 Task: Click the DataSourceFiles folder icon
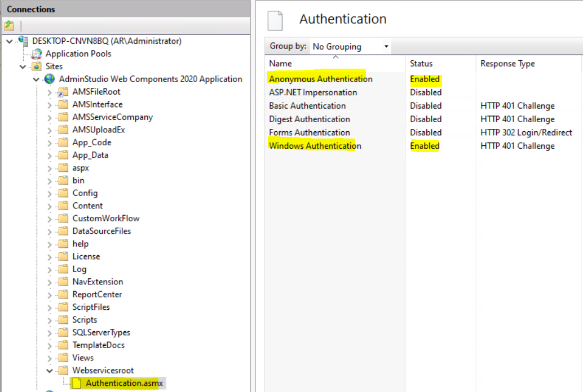tap(64, 231)
